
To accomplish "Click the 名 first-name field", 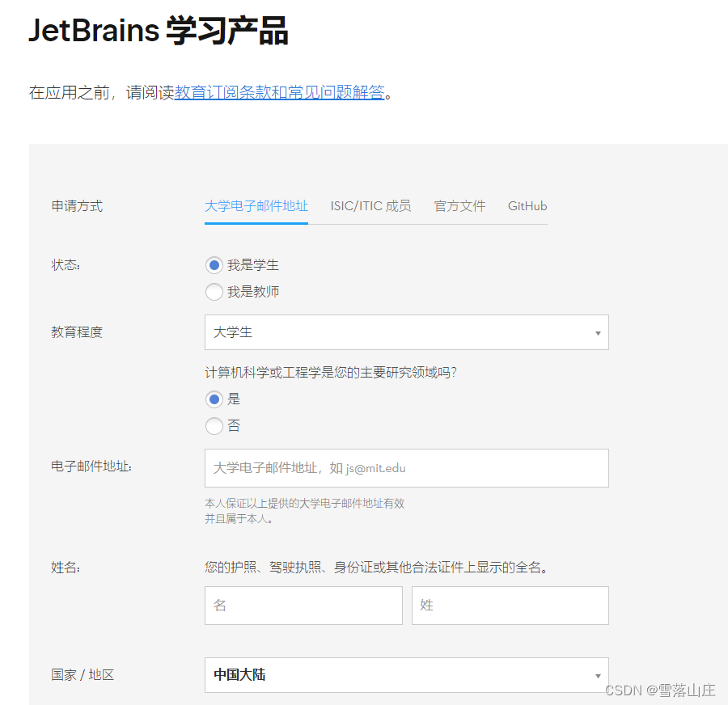I will coord(303,605).
